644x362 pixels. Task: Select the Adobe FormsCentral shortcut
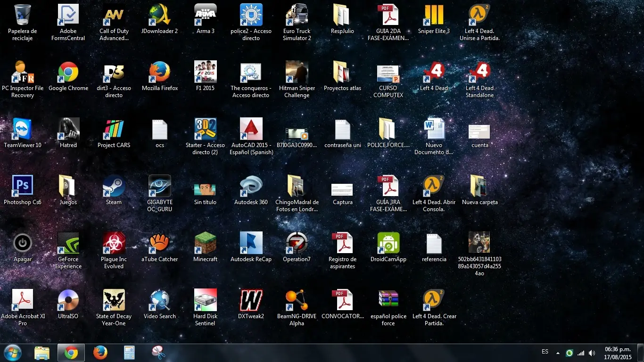click(x=68, y=15)
